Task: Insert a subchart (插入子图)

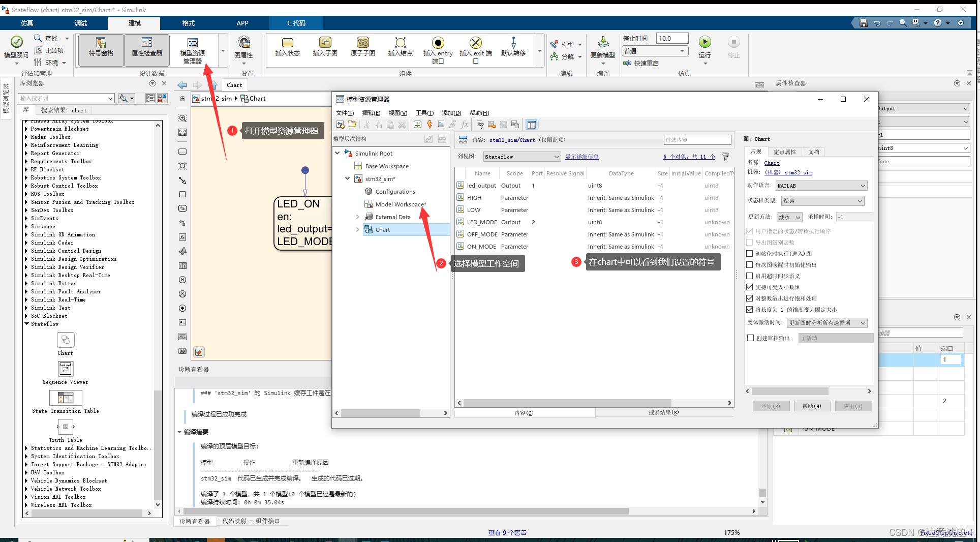Action: pyautogui.click(x=325, y=47)
